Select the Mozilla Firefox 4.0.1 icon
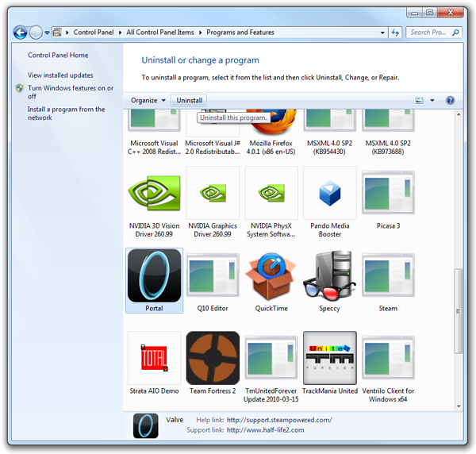The image size is (476, 454). (x=273, y=122)
